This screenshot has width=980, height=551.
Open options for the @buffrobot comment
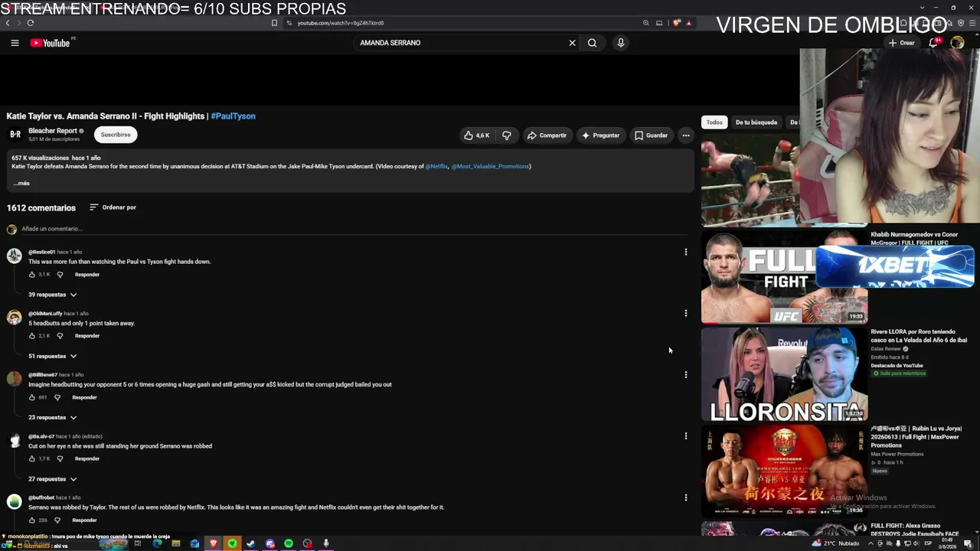[686, 497]
